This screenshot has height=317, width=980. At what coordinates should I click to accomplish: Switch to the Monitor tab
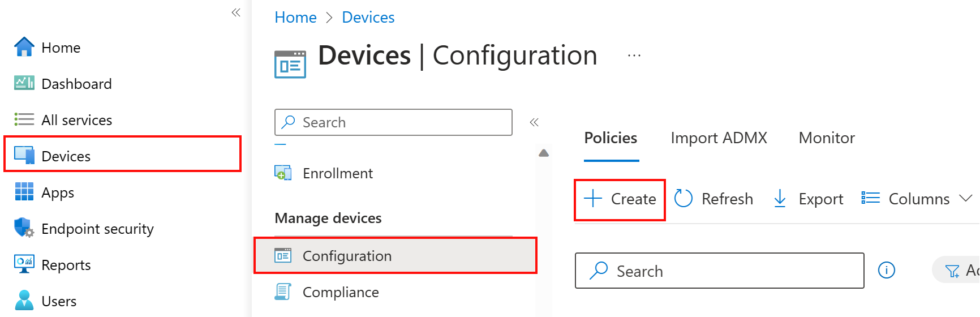click(826, 138)
